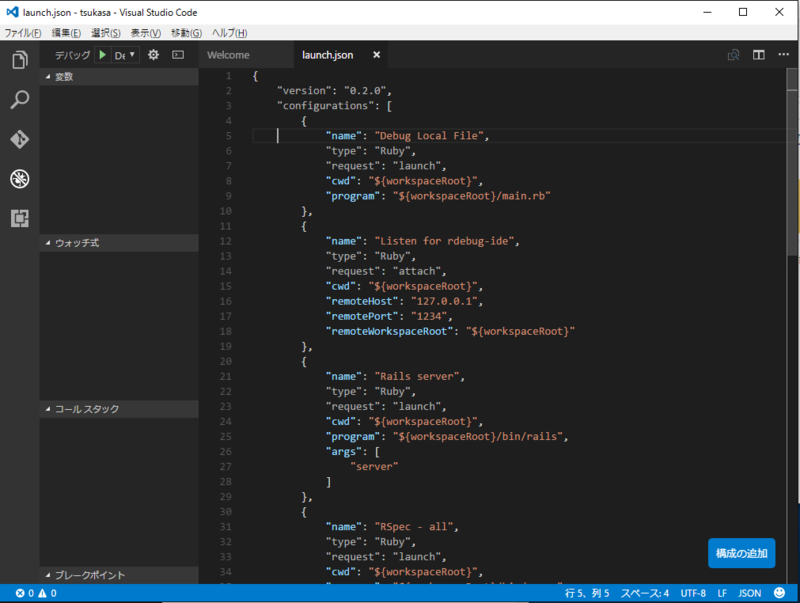The height and width of the screenshot is (603, 800).
Task: Click the feedback smiley icon
Action: 780,593
